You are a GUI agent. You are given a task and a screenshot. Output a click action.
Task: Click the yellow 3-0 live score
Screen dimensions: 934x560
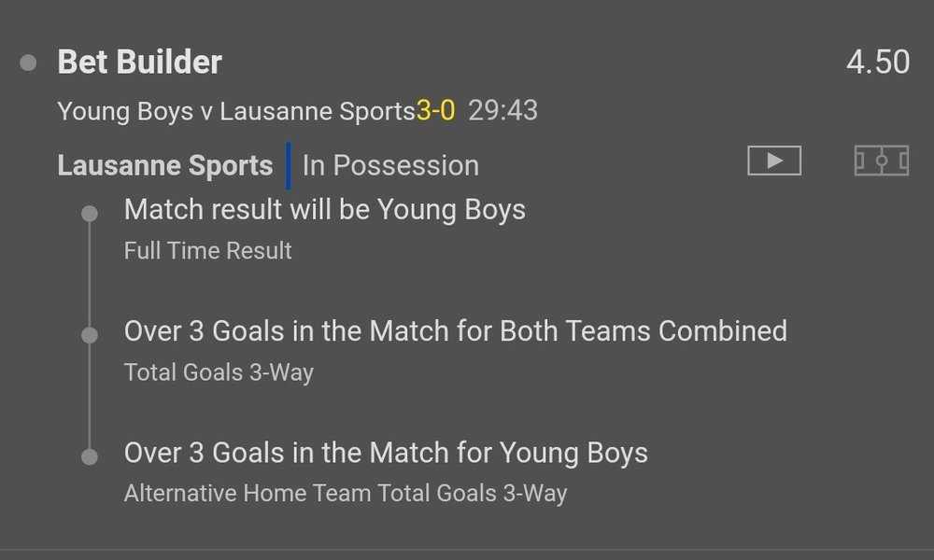coord(435,111)
